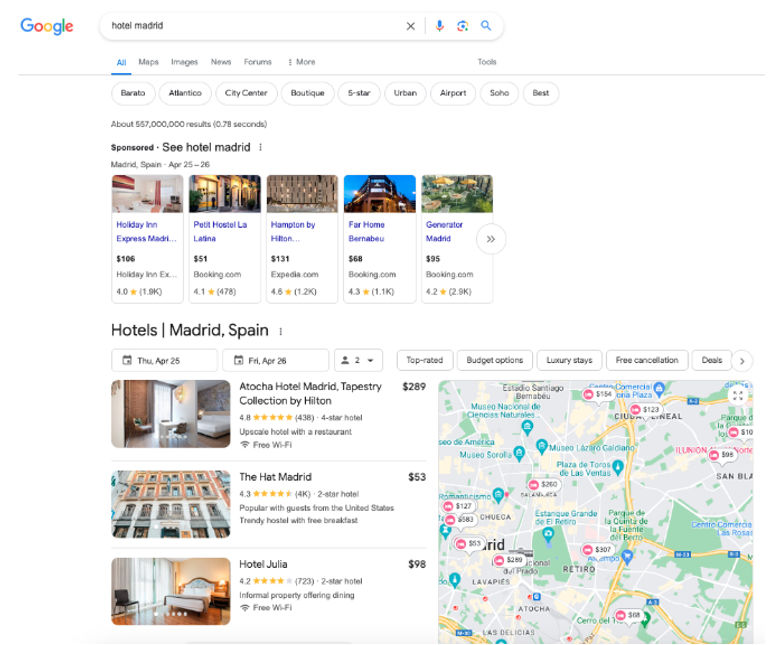Open the guests count dropdown showing 2
This screenshot has width=780, height=645.
tap(358, 361)
